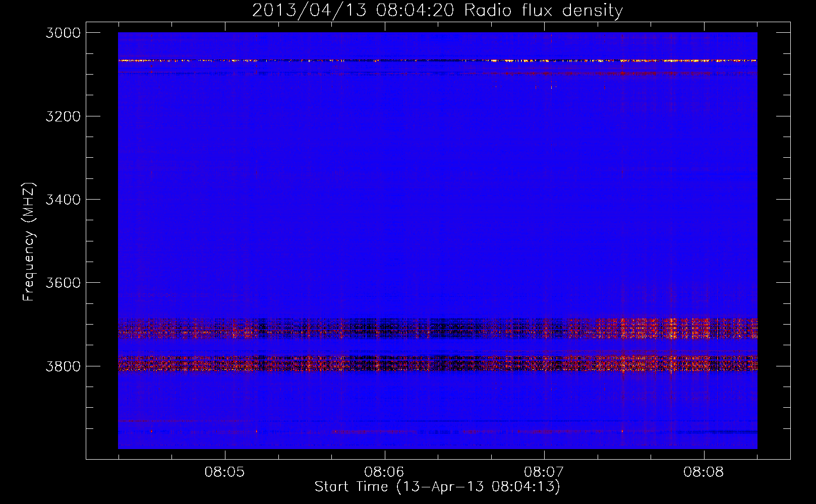Image resolution: width=816 pixels, height=504 pixels.
Task: Click the '08:08' time axis label
Action: pyautogui.click(x=704, y=472)
